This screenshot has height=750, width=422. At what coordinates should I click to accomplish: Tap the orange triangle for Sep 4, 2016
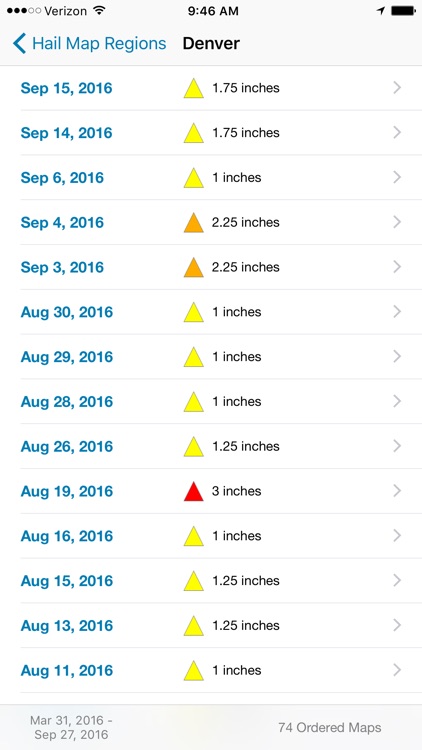194,222
